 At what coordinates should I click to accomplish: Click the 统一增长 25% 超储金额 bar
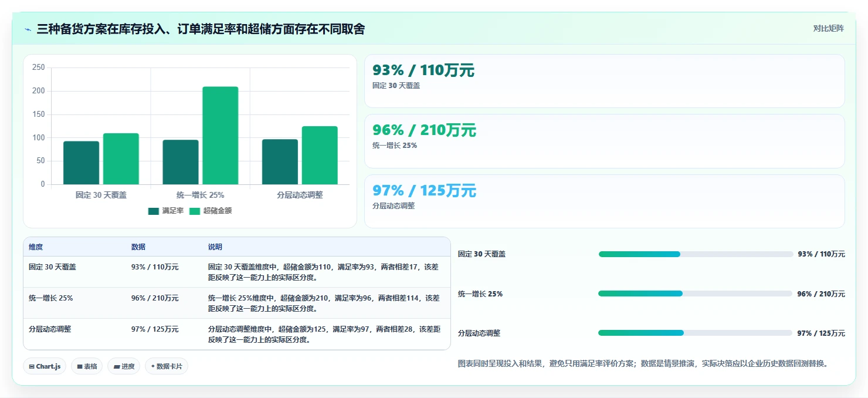(x=221, y=136)
